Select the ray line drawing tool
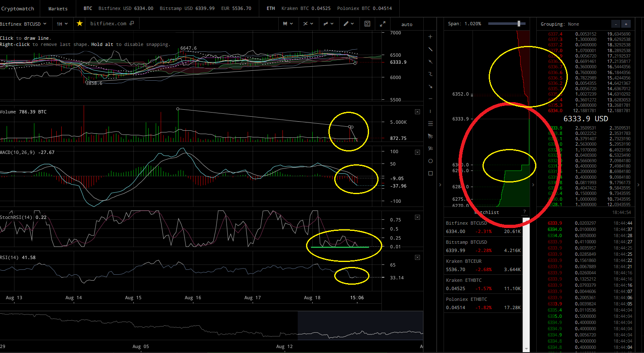Viewport: 644px width, 353px height. tap(430, 62)
